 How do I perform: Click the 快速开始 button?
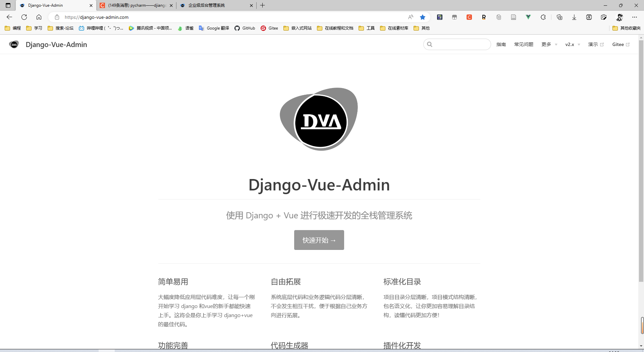319,240
